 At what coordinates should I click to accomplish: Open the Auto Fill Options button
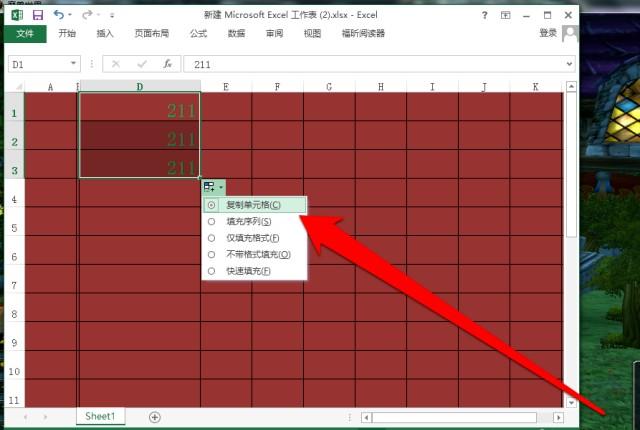pos(213,187)
